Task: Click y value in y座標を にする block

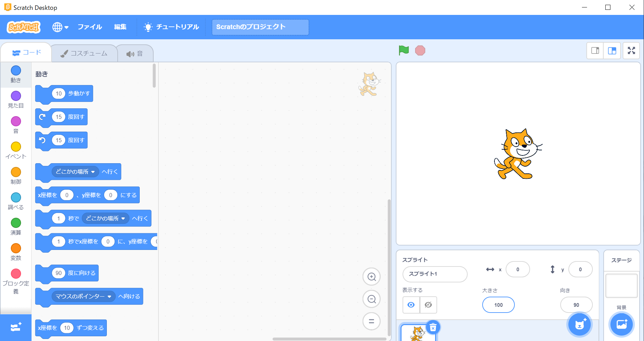Action: point(111,195)
